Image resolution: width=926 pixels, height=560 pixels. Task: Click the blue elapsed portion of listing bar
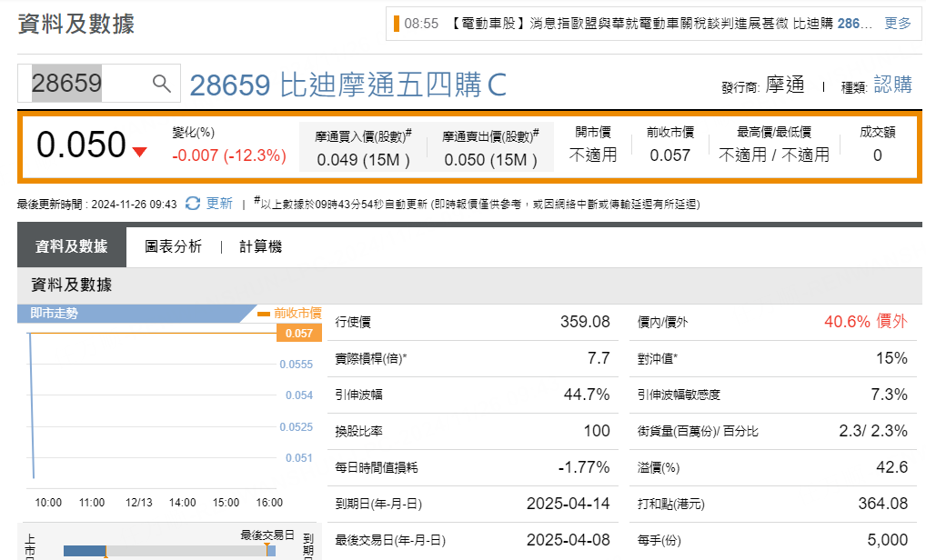[85, 551]
